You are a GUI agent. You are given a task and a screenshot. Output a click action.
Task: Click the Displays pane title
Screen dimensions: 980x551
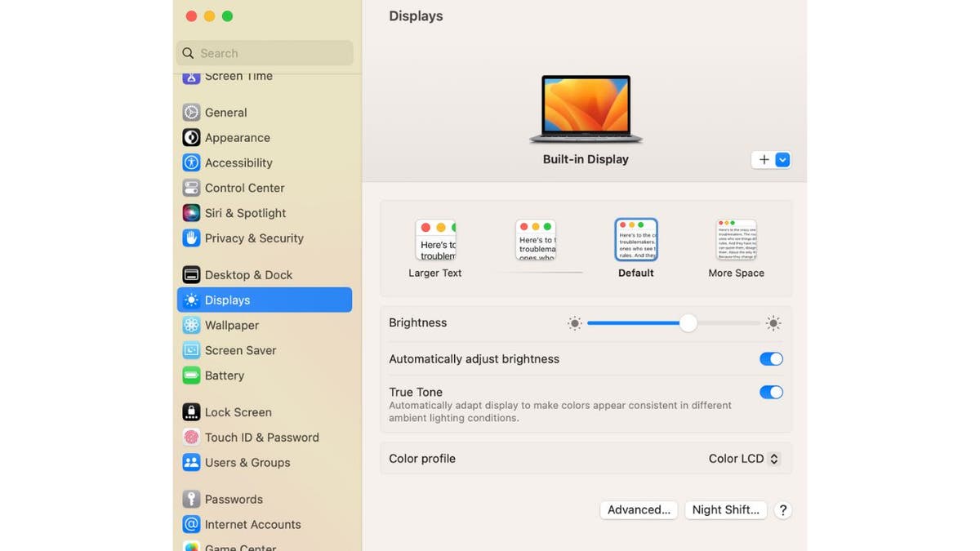416,16
